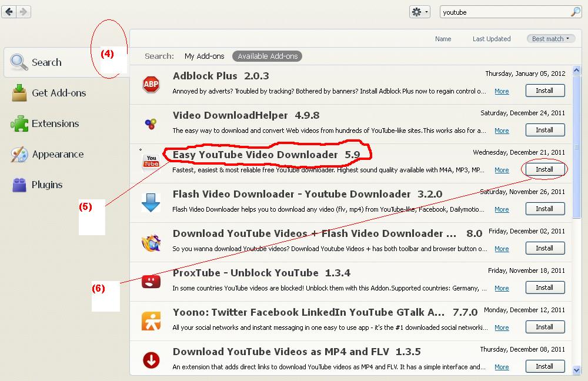The width and height of the screenshot is (588, 381).
Task: Install Download YouTube Videos as MP4 and FLV
Action: point(545,366)
